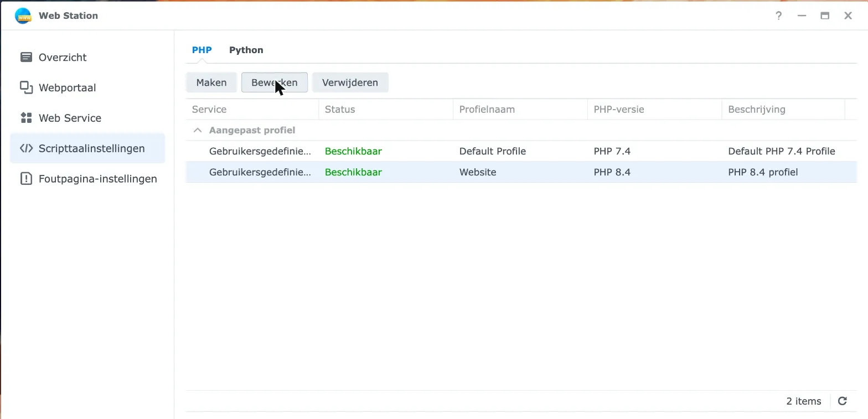
Task: Click the Web Station app icon
Action: 23,15
